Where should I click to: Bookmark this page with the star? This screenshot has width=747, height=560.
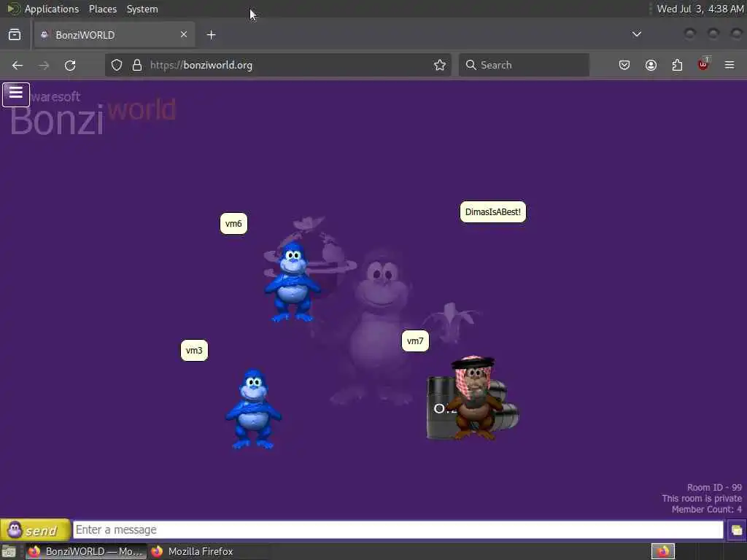pyautogui.click(x=440, y=65)
